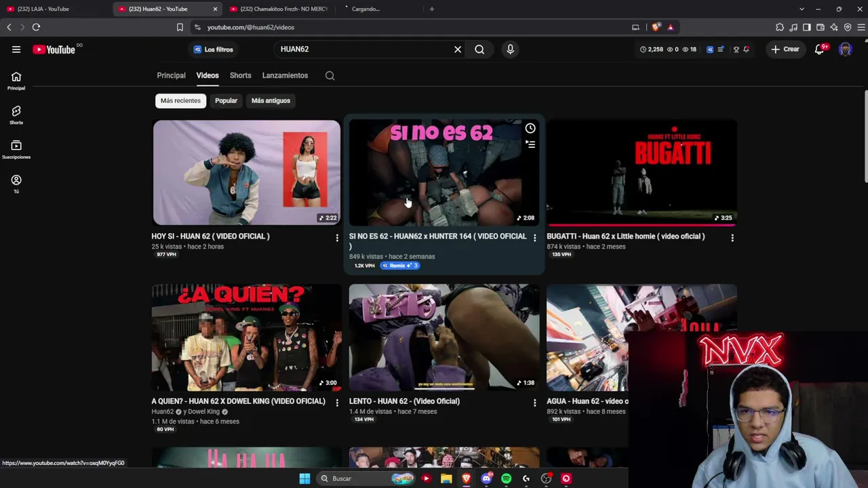Open YouTube notifications bell
868x488 pixels.
819,49
